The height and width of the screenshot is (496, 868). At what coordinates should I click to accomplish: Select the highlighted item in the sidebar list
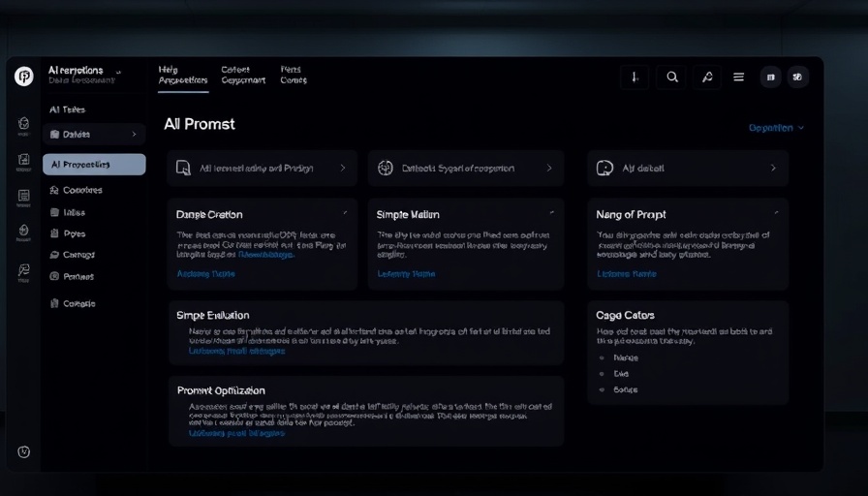pos(94,165)
